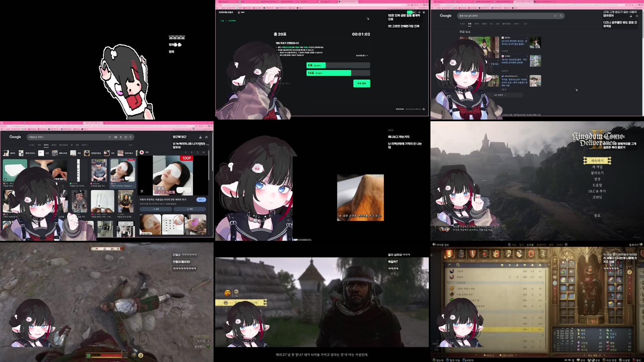Select 계속하기 Continue in the Kingdom Come menu
The image size is (644, 362).
click(598, 161)
